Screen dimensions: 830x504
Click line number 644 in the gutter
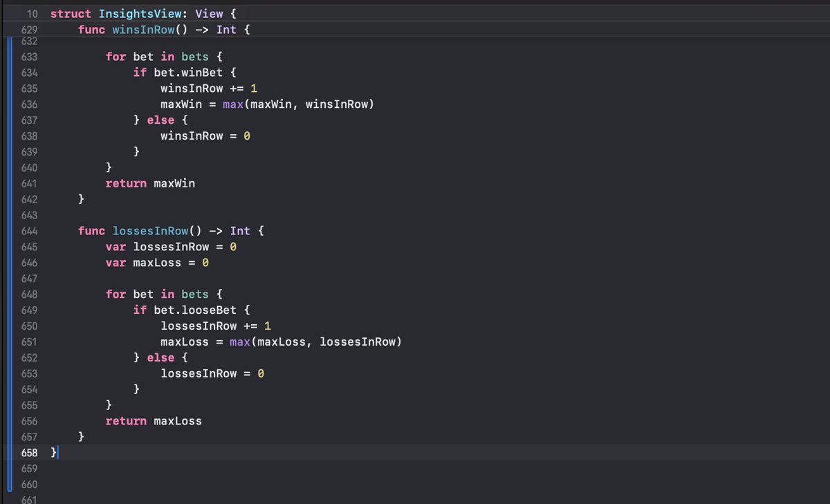tap(28, 231)
